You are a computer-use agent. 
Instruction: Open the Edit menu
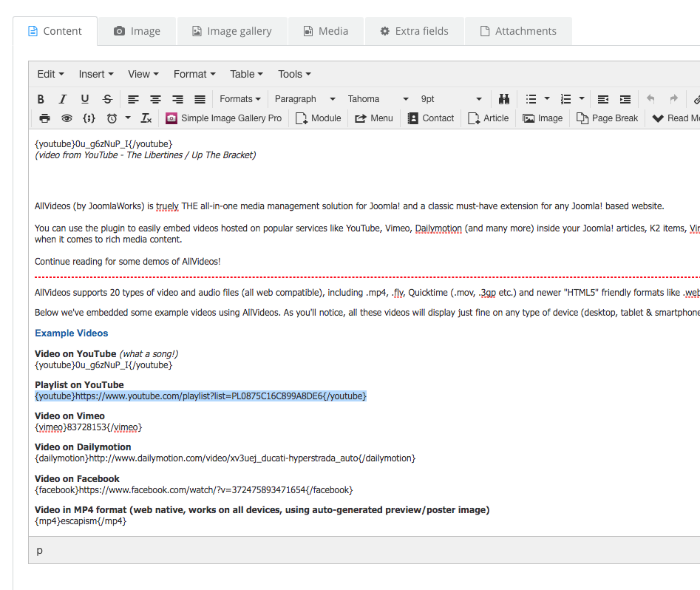[x=50, y=74]
